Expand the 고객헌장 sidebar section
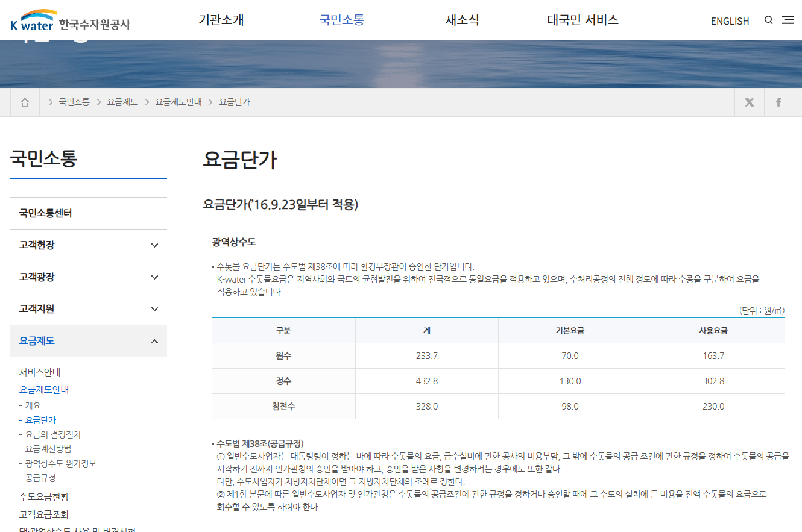This screenshot has width=802, height=532. point(88,245)
